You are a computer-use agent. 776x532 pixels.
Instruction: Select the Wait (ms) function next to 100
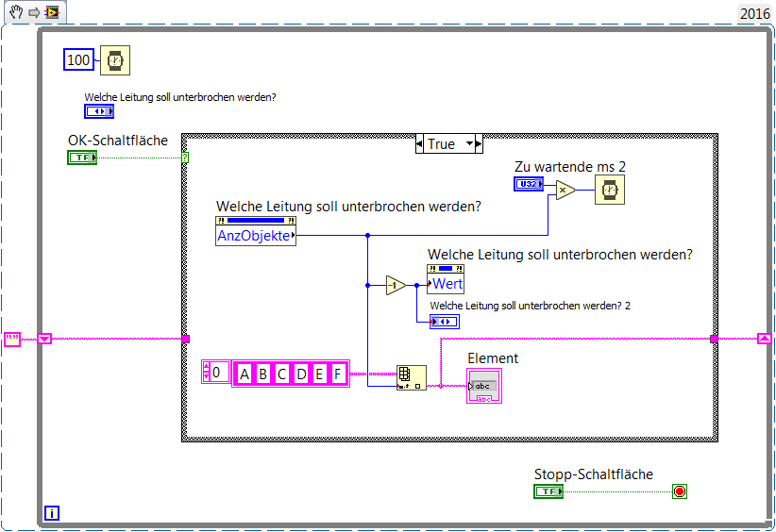coord(115,60)
